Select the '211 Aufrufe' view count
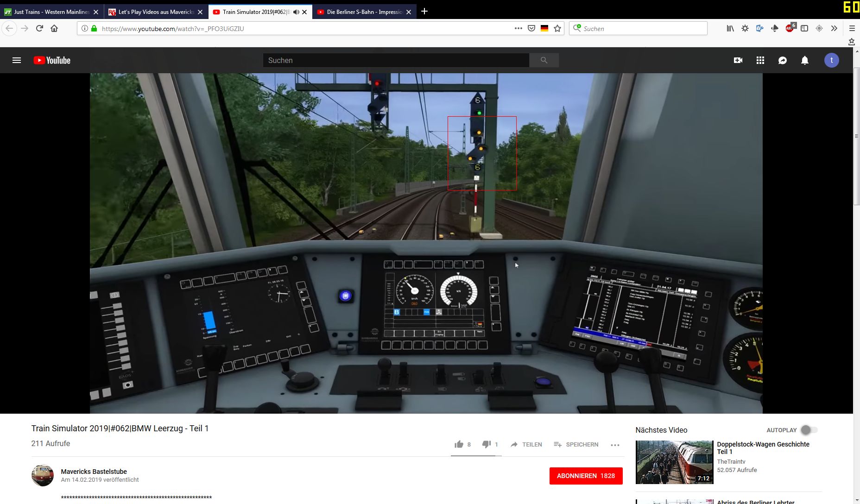The image size is (860, 504). pos(51,443)
